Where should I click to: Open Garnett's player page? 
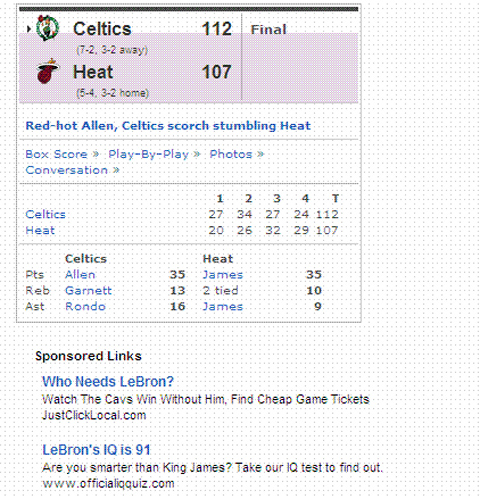[88, 290]
